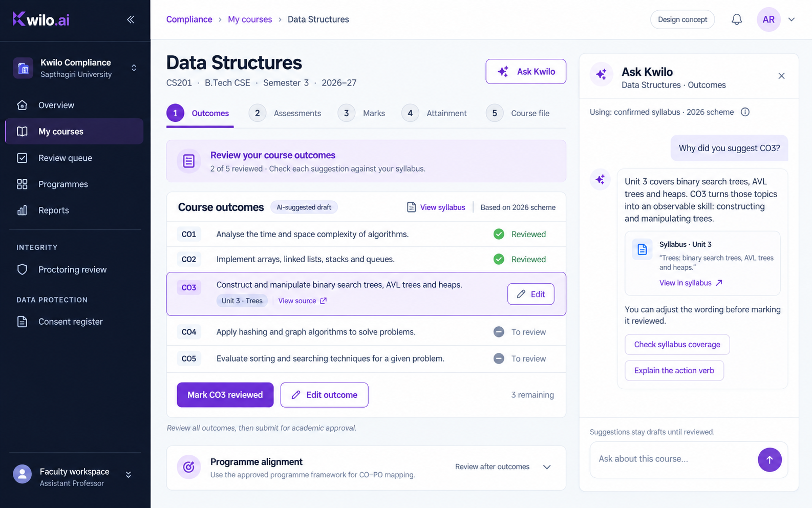Open the View syllabus link
The width and height of the screenshot is (812, 508).
pyautogui.click(x=436, y=207)
